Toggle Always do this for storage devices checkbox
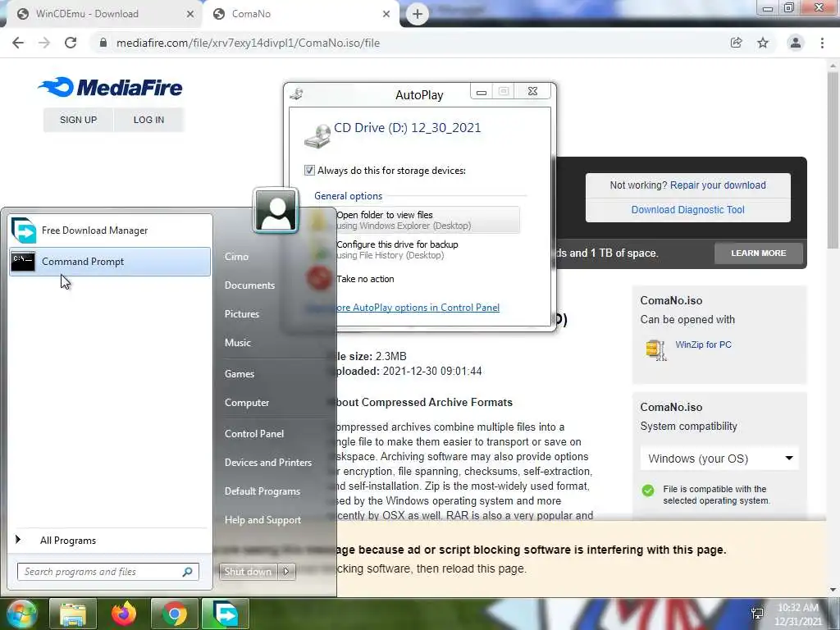The image size is (840, 630). (309, 171)
